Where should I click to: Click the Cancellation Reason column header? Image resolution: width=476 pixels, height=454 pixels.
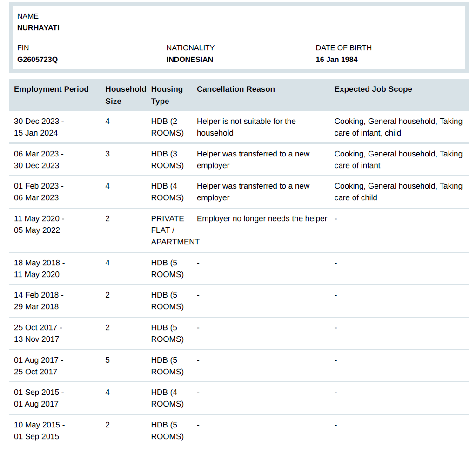pyautogui.click(x=235, y=89)
